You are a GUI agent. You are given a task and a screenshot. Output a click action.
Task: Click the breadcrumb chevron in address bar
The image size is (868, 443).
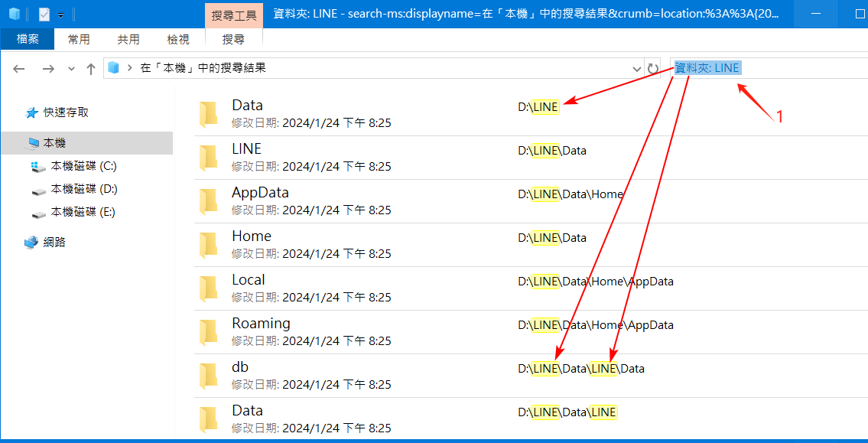129,69
